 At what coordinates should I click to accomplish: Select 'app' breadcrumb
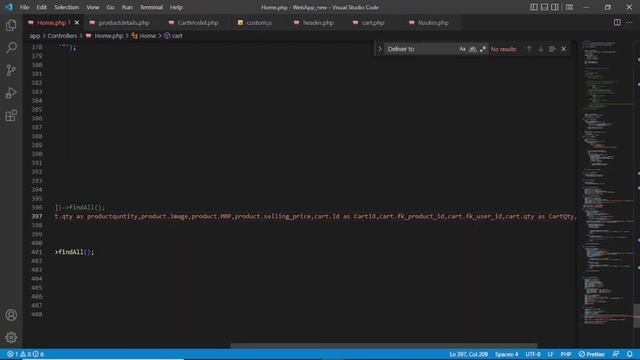tap(35, 36)
